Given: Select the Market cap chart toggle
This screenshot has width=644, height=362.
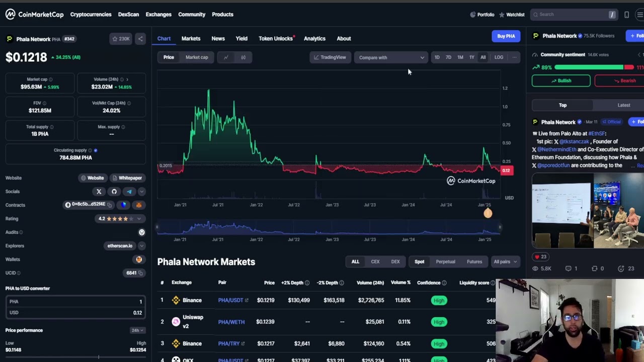Looking at the screenshot, I should 197,57.
